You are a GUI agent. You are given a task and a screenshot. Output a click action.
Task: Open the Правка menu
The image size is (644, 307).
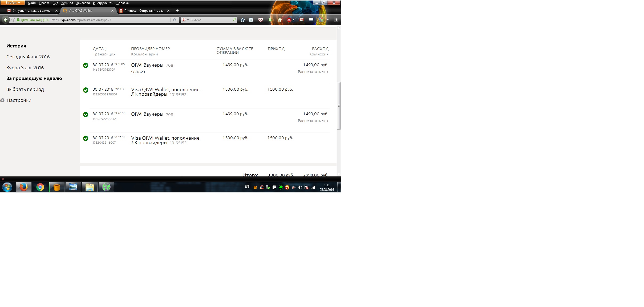point(44,3)
